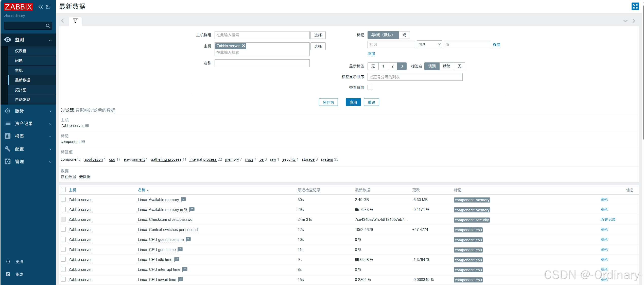The height and width of the screenshot is (285, 644).
Task: Open the 包含 tag operator dropdown
Action: click(429, 44)
